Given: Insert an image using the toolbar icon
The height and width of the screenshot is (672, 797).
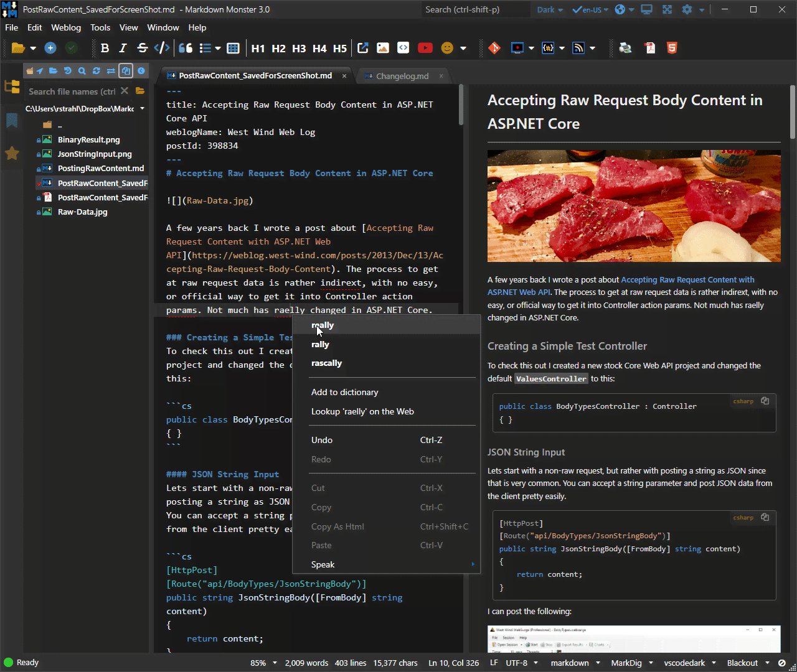Looking at the screenshot, I should click(x=383, y=48).
